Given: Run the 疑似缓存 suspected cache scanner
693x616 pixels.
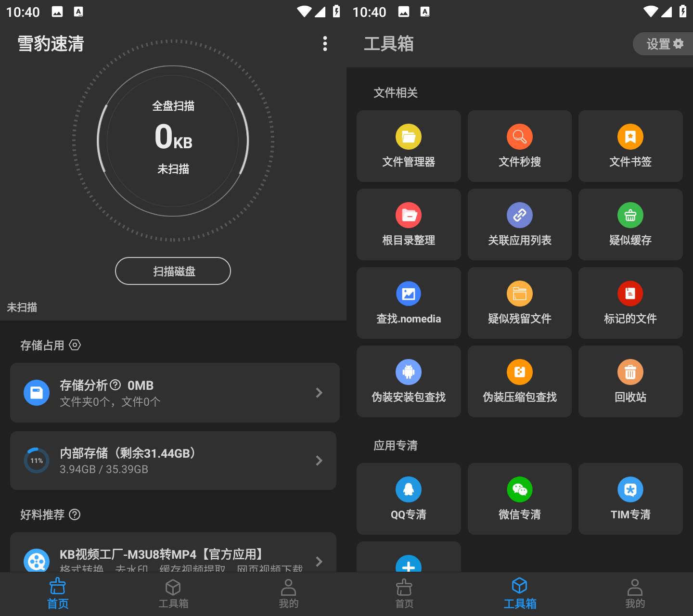Looking at the screenshot, I should [x=630, y=224].
